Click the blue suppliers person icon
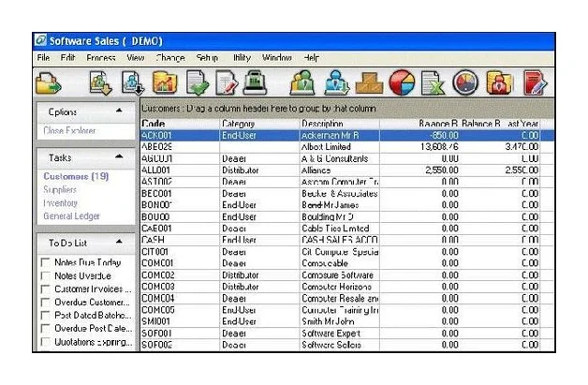Viewport: 588px width, 385px height. click(x=336, y=83)
